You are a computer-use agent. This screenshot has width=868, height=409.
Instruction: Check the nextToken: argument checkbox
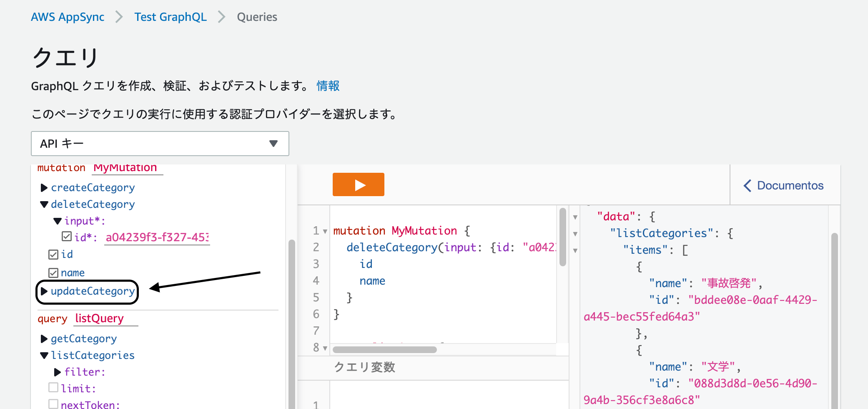[x=53, y=404]
